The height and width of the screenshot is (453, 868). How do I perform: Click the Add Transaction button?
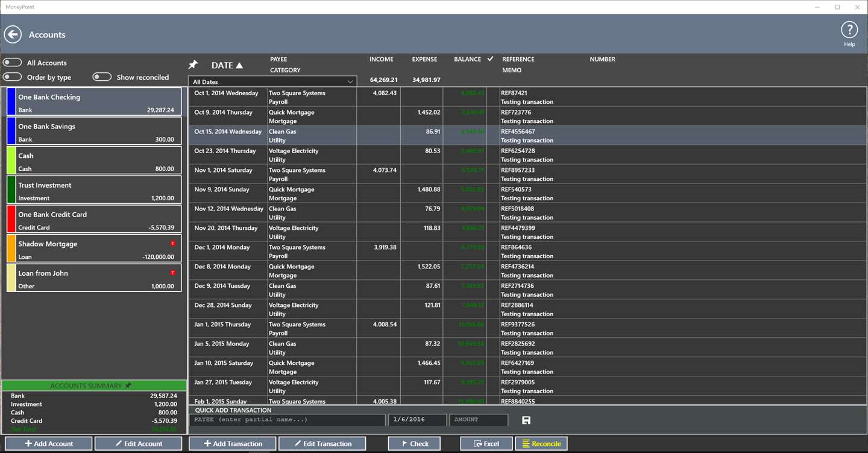[x=233, y=443]
